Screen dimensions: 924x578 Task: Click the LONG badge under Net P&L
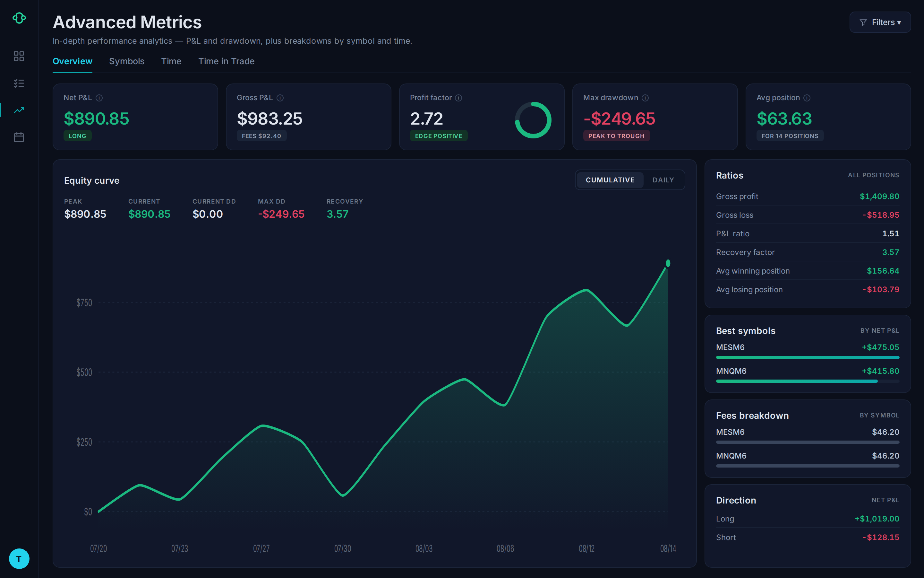tap(78, 136)
